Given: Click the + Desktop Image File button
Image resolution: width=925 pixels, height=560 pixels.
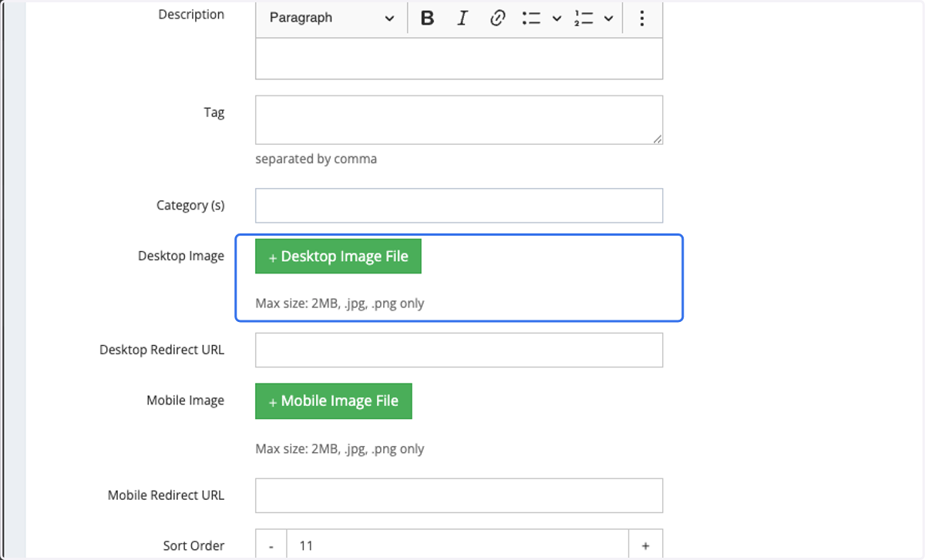Looking at the screenshot, I should pos(338,257).
